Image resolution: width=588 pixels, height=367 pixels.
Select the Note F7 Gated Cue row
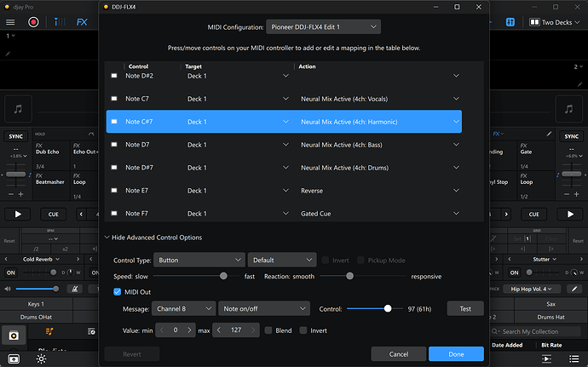tap(284, 214)
